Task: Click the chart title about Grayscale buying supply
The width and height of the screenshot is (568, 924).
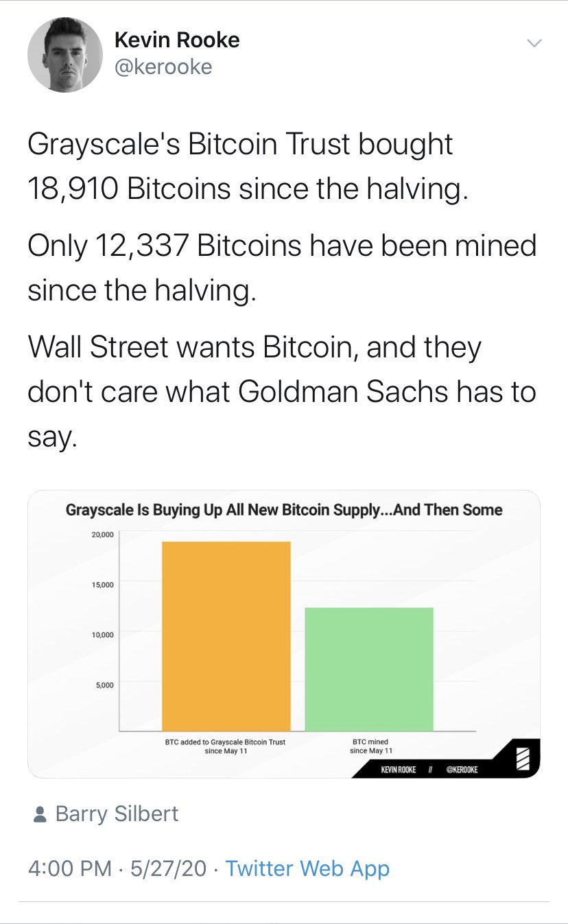Action: (x=284, y=510)
